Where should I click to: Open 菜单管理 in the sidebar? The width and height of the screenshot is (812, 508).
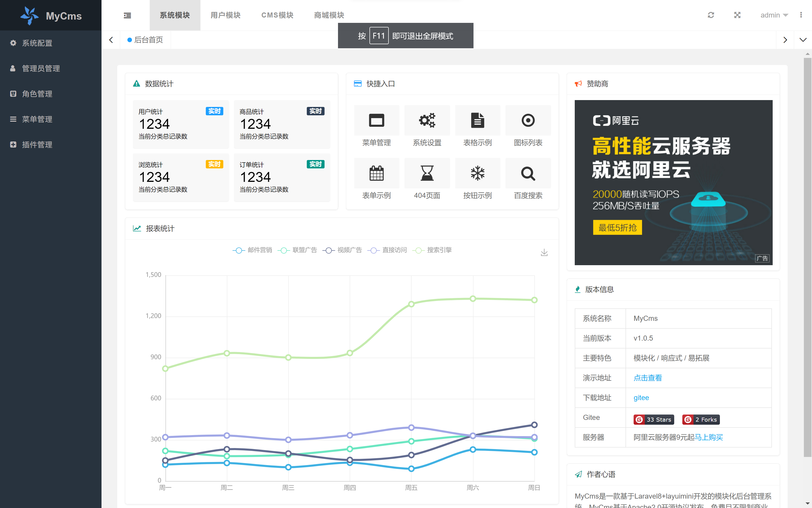(x=51, y=119)
